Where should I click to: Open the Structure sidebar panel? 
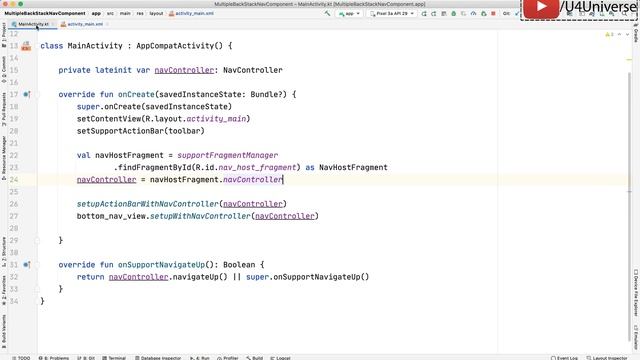(4, 252)
